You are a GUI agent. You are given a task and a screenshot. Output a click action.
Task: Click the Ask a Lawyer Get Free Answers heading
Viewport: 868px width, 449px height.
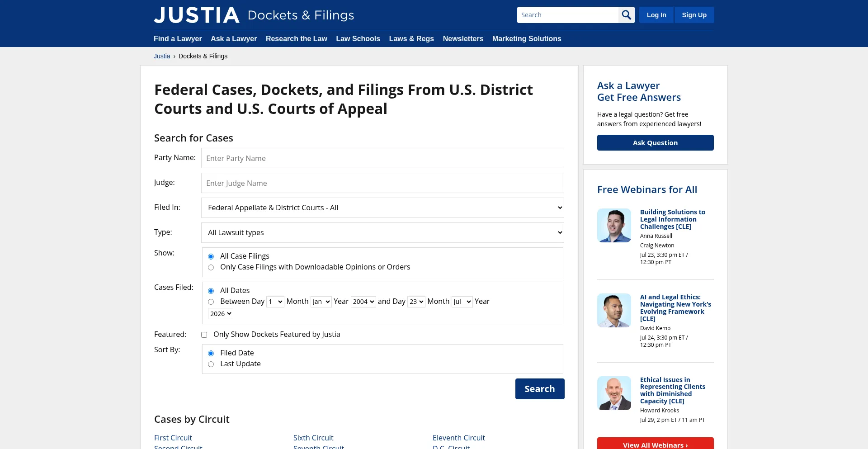pos(639,91)
